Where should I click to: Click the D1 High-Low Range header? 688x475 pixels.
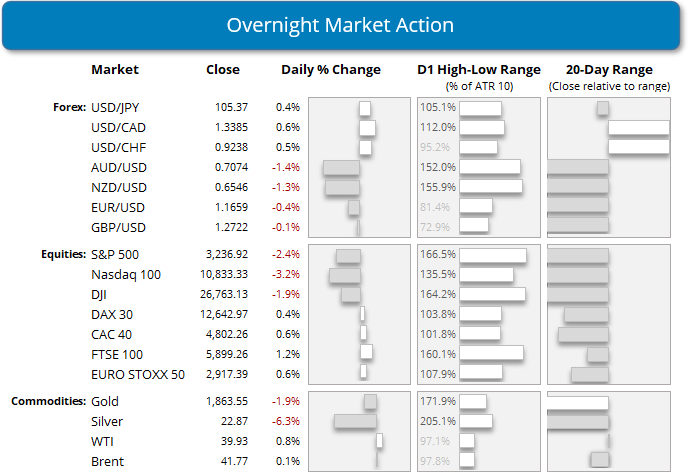478,70
